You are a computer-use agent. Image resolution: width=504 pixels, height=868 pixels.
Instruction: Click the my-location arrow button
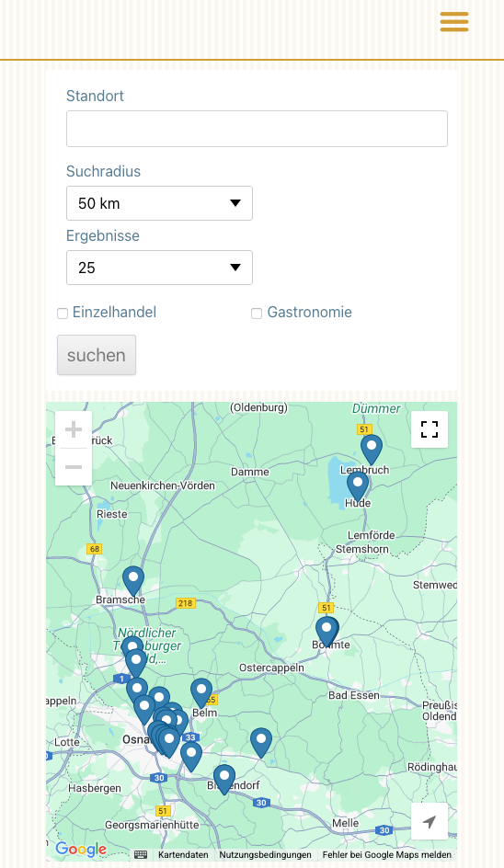[x=430, y=821]
